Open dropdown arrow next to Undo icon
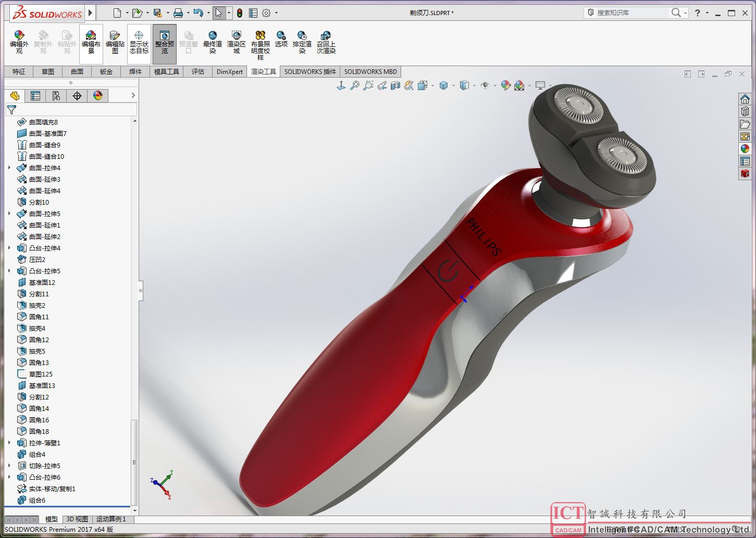The width and height of the screenshot is (756, 538). 208,13
